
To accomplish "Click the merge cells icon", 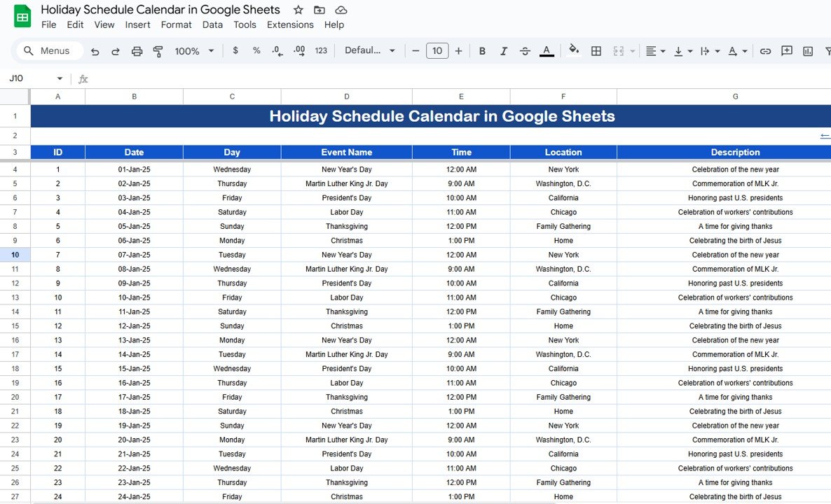I will point(618,51).
